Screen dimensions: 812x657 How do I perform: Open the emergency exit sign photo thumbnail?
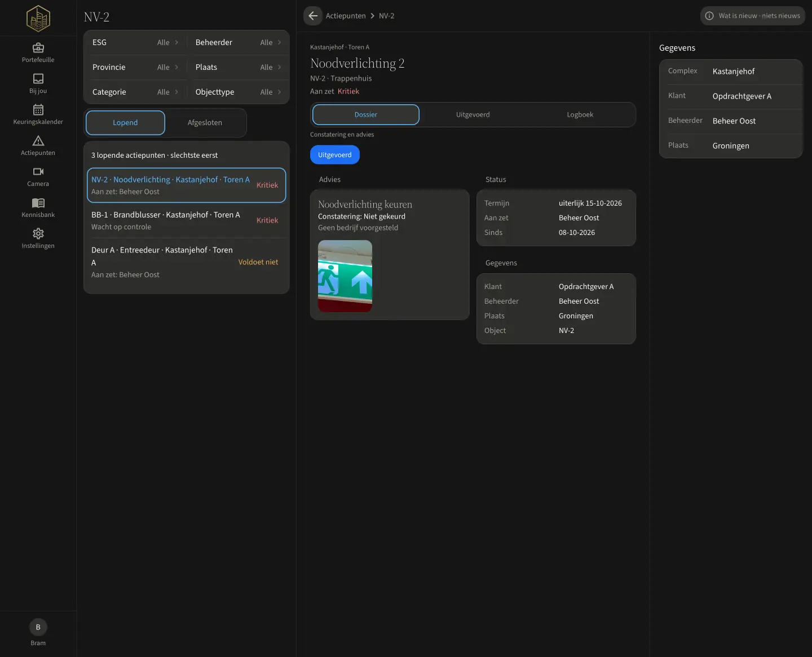coord(345,276)
